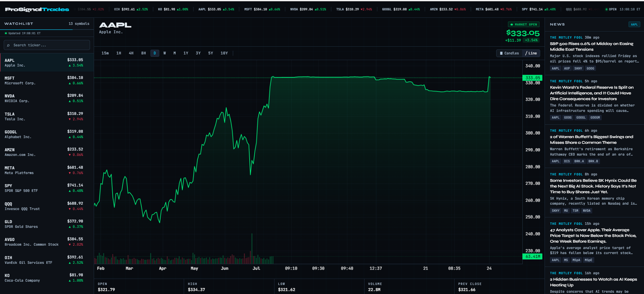Select the W weekly timeframe
This screenshot has height=294, width=644.
click(165, 53)
